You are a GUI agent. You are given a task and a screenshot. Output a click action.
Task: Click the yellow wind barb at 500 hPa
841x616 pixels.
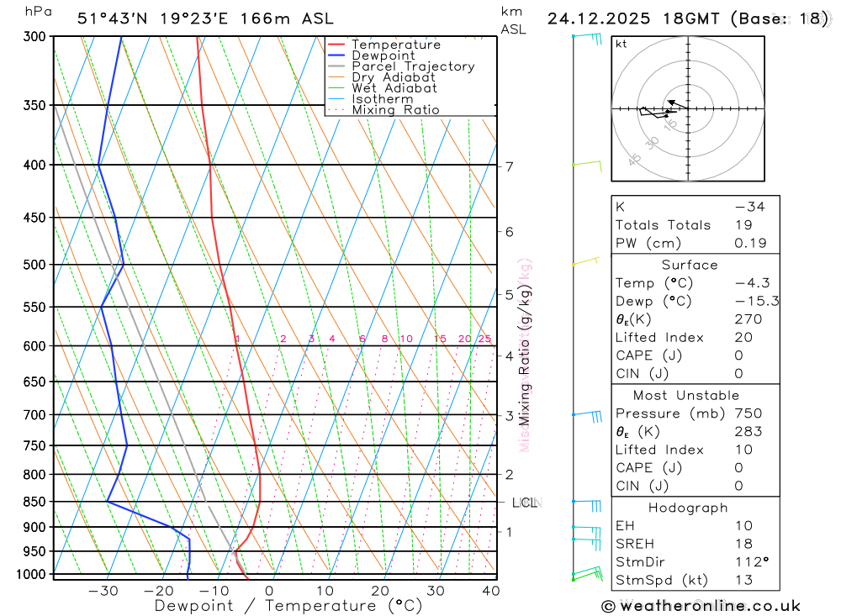[x=585, y=261]
